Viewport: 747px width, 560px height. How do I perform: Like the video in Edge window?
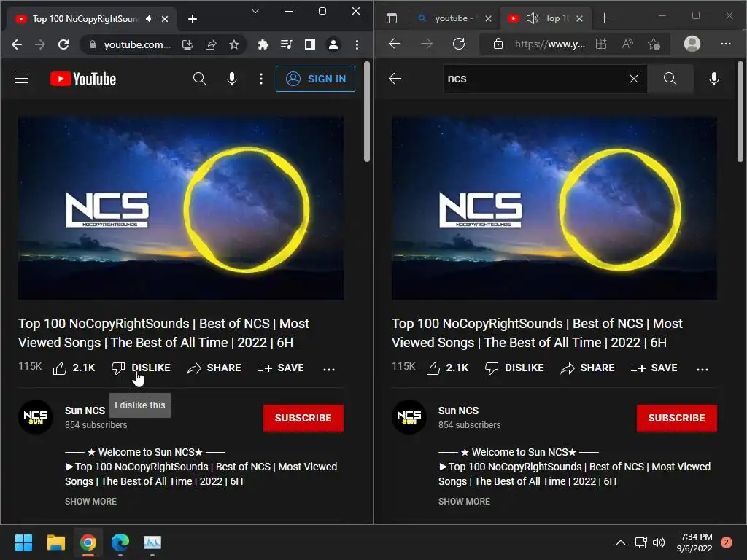click(x=447, y=368)
